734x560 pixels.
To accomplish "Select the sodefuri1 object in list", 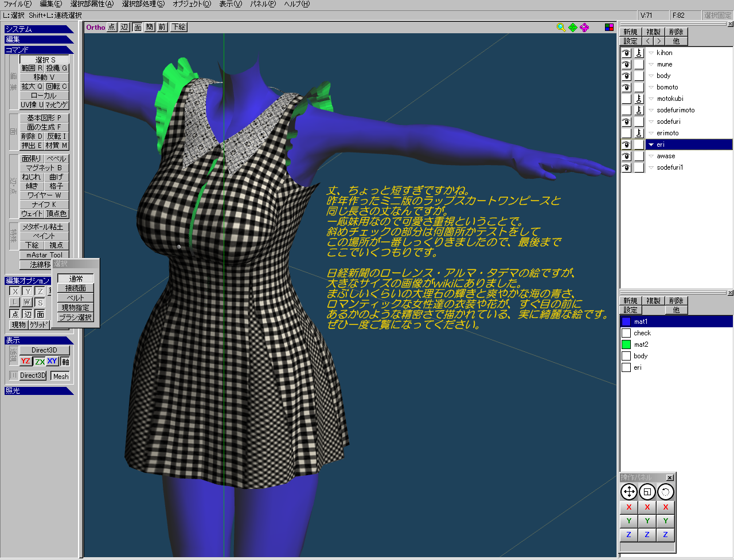I will click(x=669, y=167).
